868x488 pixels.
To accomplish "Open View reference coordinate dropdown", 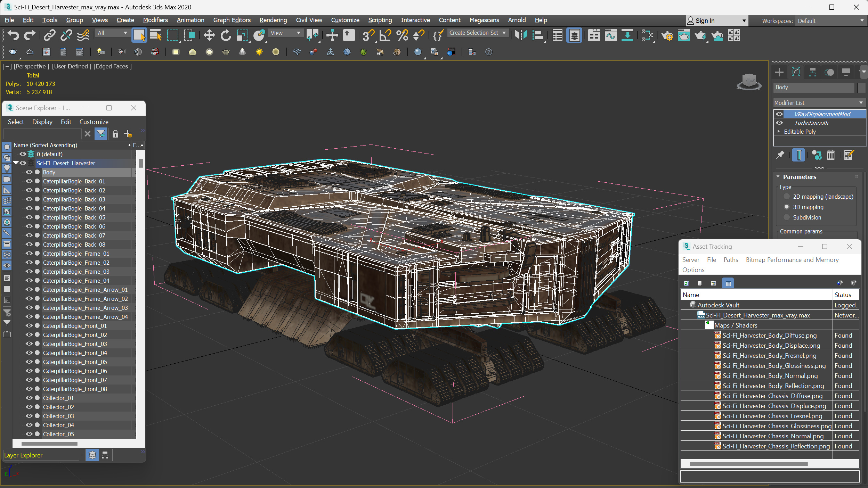I will (x=285, y=33).
